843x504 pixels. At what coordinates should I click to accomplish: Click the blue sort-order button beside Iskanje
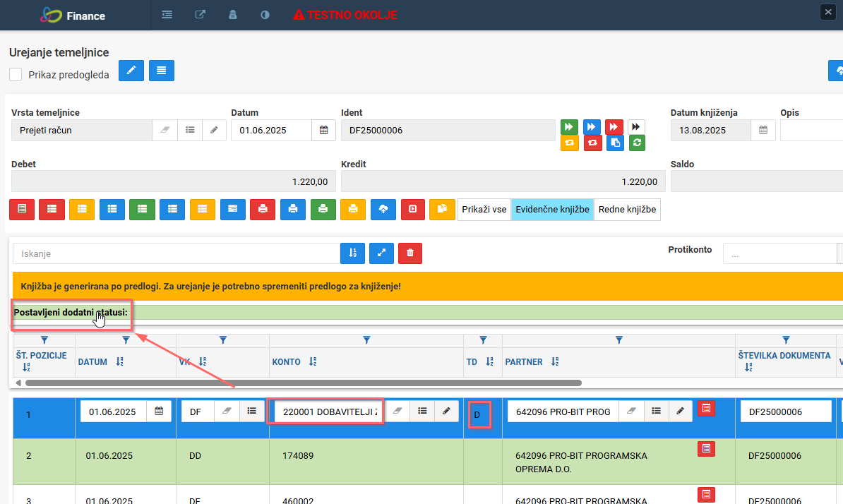[353, 253]
